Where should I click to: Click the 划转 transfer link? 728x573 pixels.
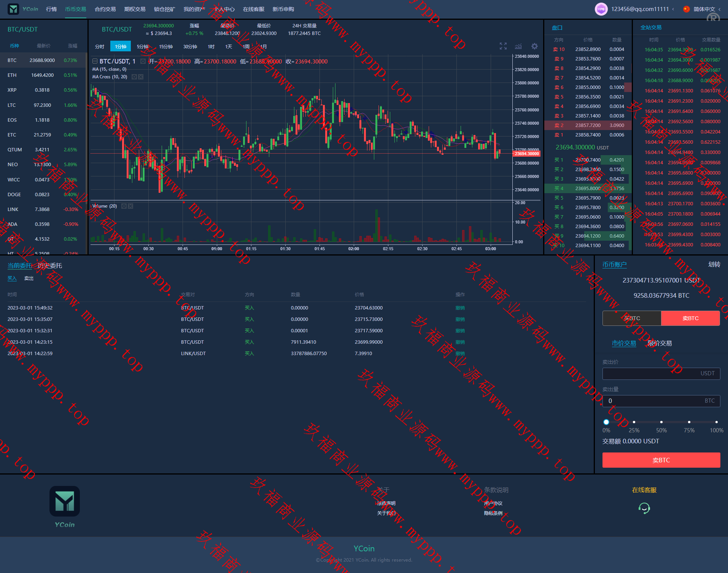pos(714,265)
